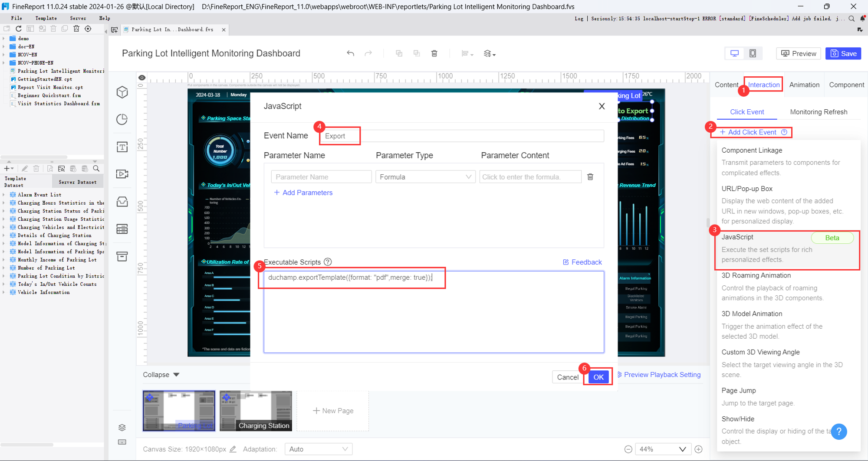
Task: Click the delete trash icon beside Parameter Content
Action: coord(590,177)
